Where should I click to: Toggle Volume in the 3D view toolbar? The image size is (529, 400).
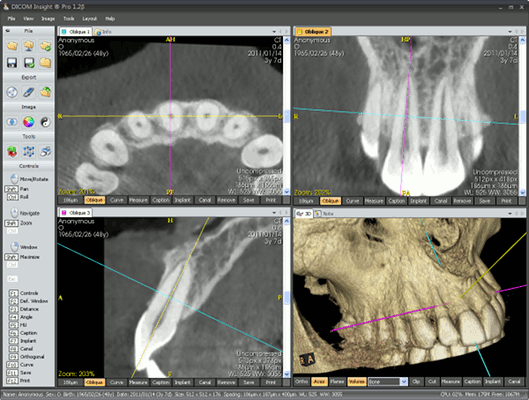point(357,381)
